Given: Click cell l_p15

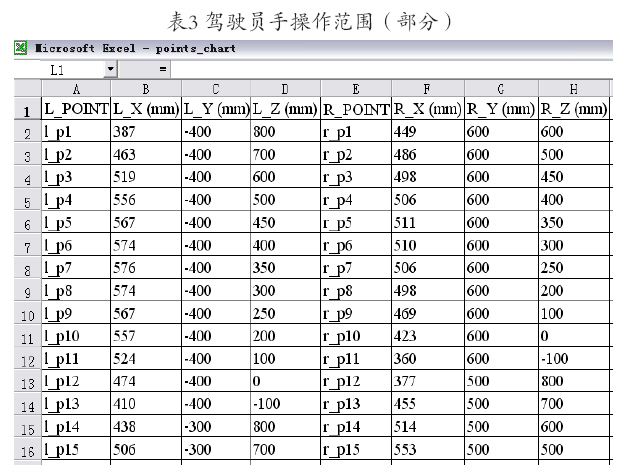Looking at the screenshot, I should coord(76,449).
